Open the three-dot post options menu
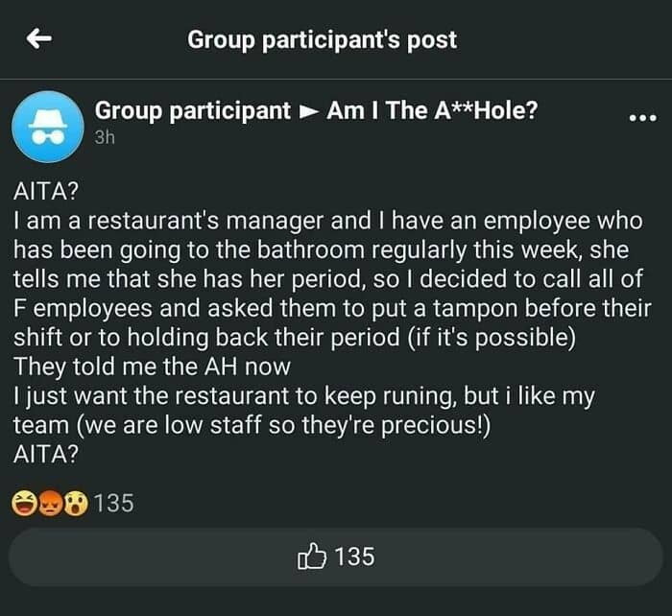 tap(641, 118)
